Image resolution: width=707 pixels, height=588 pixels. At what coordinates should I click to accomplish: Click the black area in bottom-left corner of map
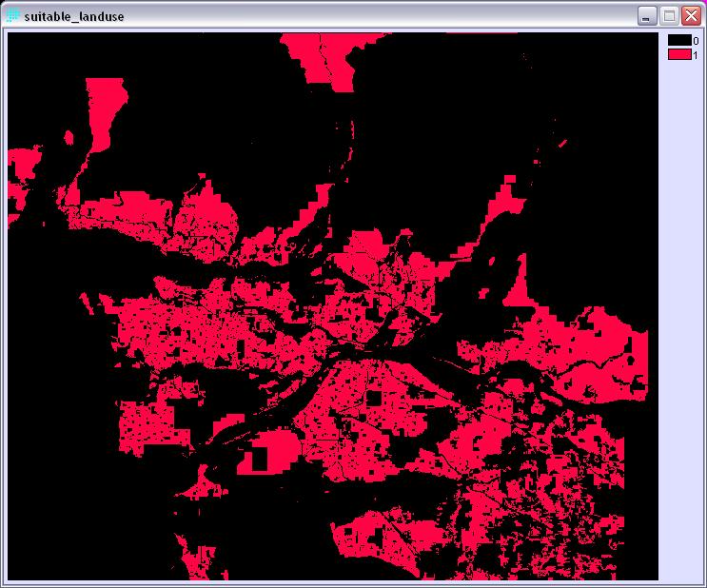[76, 533]
